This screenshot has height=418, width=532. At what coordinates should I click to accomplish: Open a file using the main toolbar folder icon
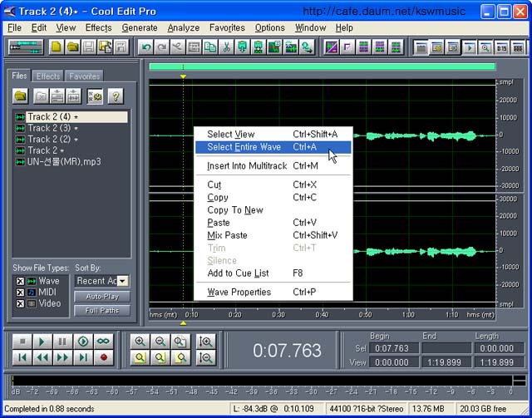click(72, 47)
